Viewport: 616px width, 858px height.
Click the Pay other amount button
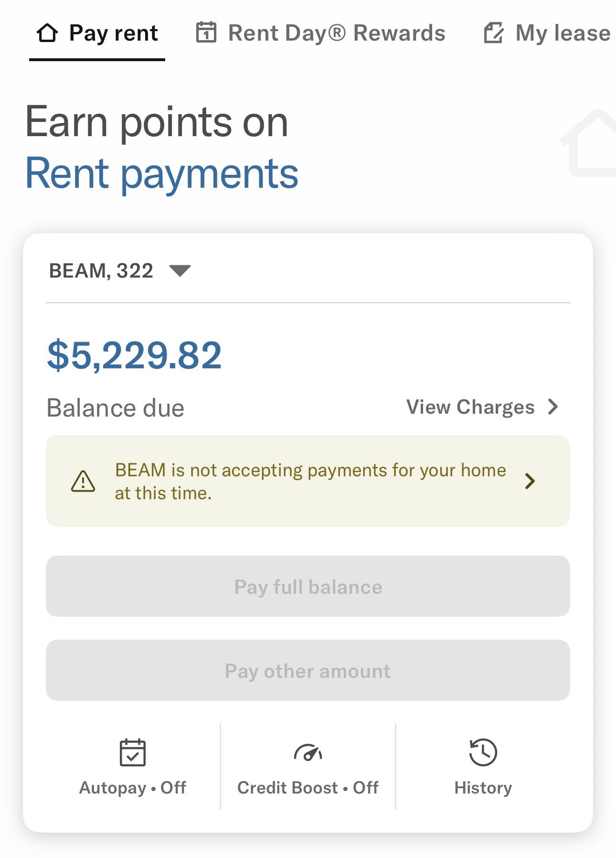[308, 670]
